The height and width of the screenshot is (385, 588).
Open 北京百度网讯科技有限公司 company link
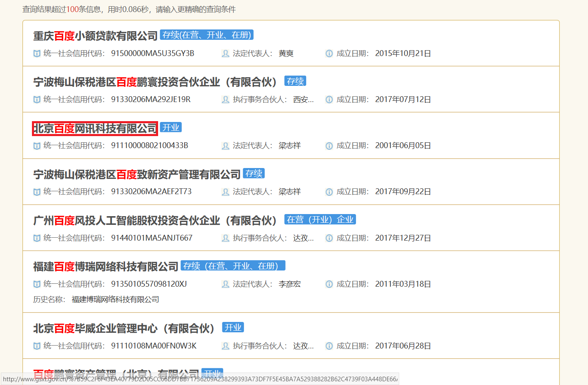point(95,129)
